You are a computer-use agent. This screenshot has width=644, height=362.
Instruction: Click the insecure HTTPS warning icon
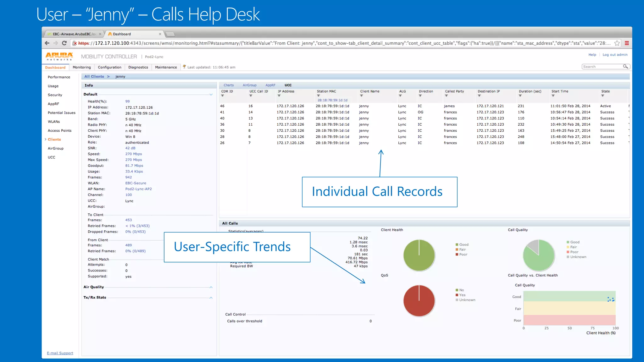click(x=75, y=43)
